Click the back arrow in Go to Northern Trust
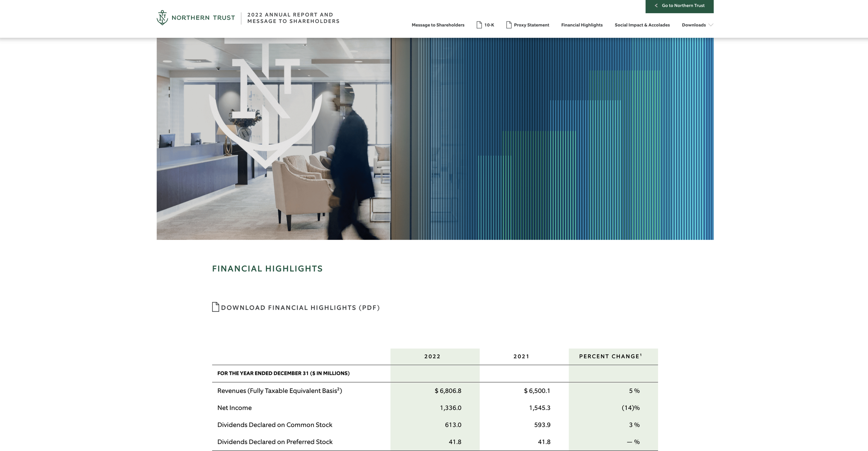868x451 pixels. point(656,6)
